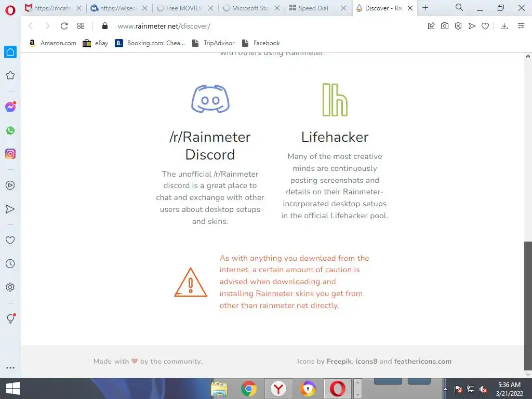Image resolution: width=532 pixels, height=399 pixels.
Task: Open the taskbar clock and date
Action: coord(509,389)
